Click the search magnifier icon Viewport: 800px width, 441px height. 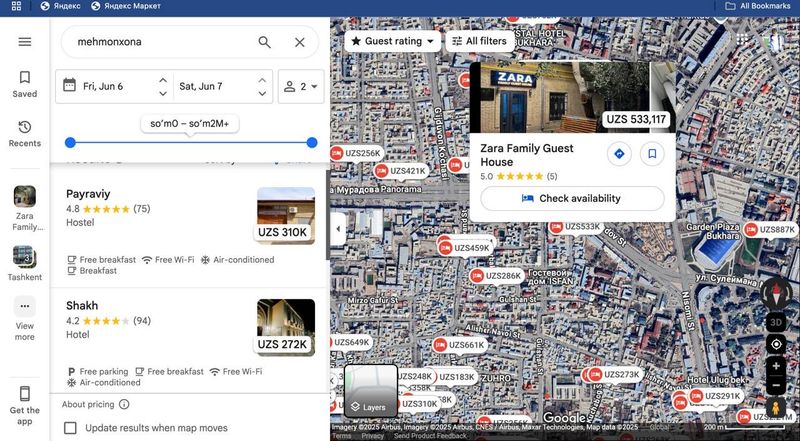(264, 42)
